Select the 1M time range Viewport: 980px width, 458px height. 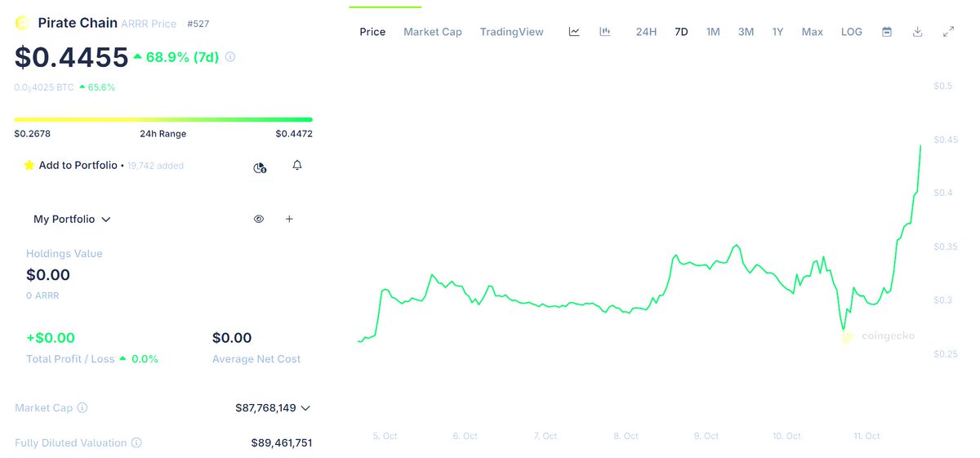(x=713, y=32)
